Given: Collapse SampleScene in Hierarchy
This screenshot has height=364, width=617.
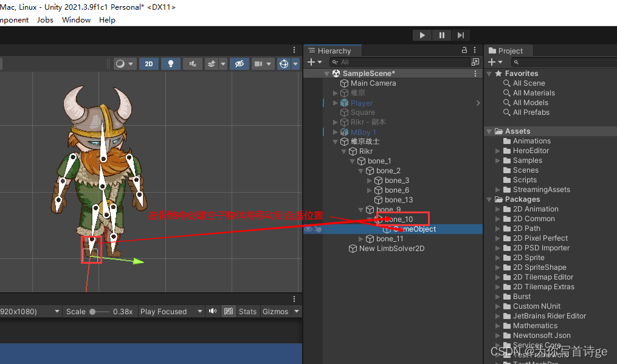Looking at the screenshot, I should [326, 74].
